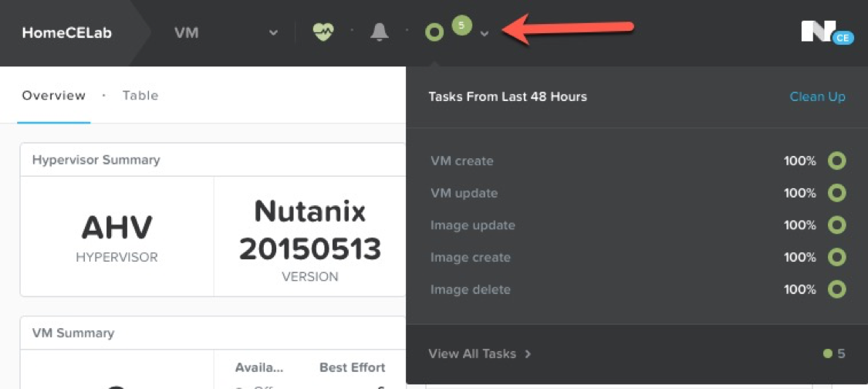Click status circle for Image create
The width and height of the screenshot is (868, 389).
coord(837,258)
